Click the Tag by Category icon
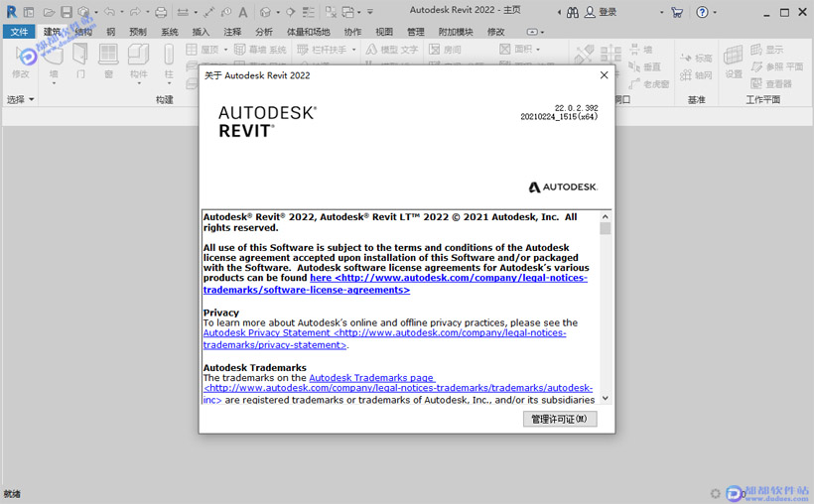Viewport: 814px width, 504px height. pyautogui.click(x=226, y=12)
